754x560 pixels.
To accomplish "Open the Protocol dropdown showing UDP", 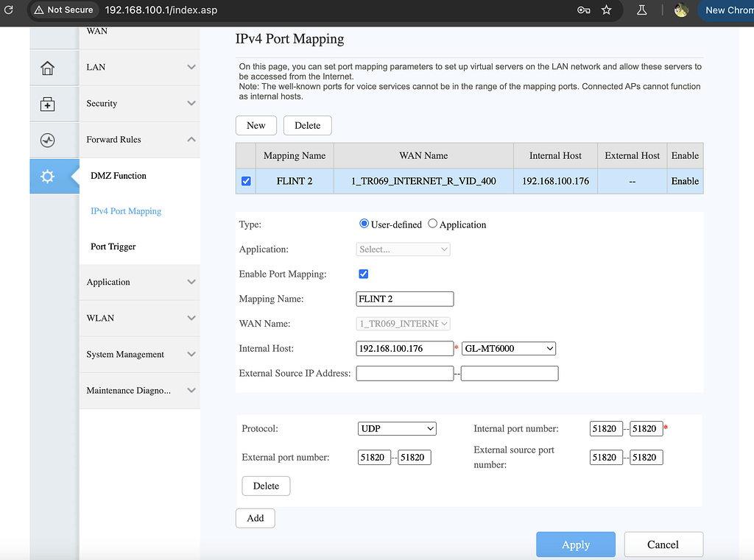I will (x=397, y=428).
